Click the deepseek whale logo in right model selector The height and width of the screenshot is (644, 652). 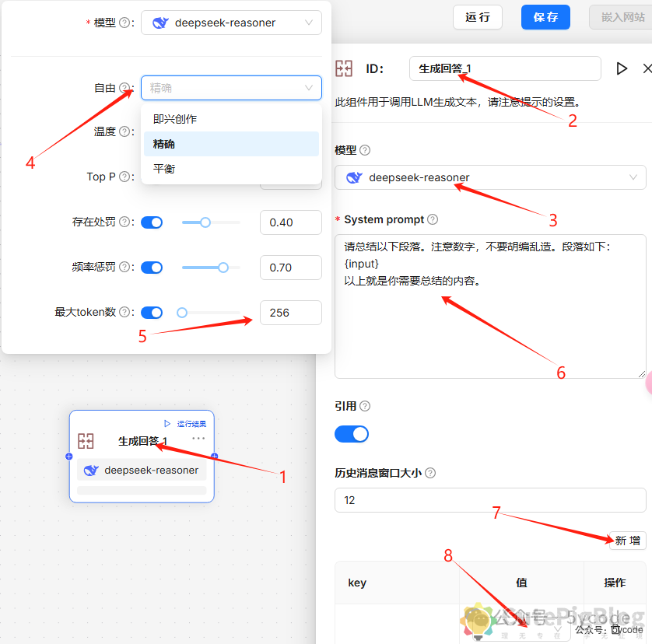356,177
